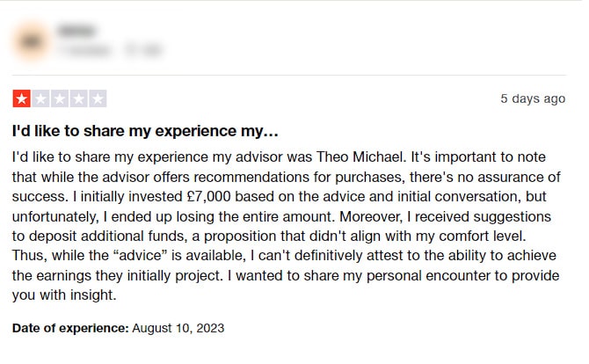Click the "Date of experience:" bold label
This screenshot has width=589, height=364.
tap(70, 328)
